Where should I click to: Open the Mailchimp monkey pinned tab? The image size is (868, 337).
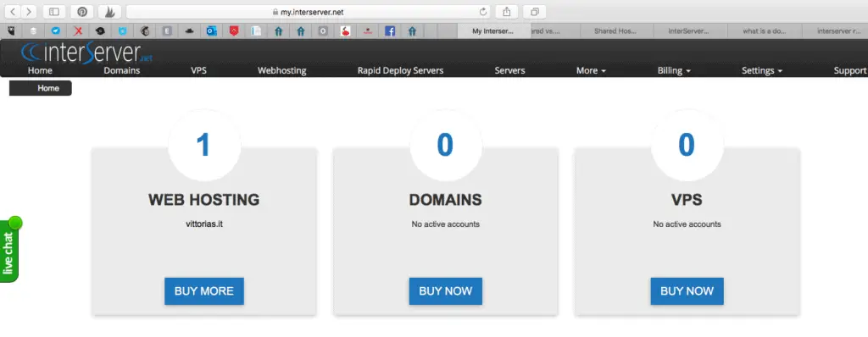click(144, 31)
